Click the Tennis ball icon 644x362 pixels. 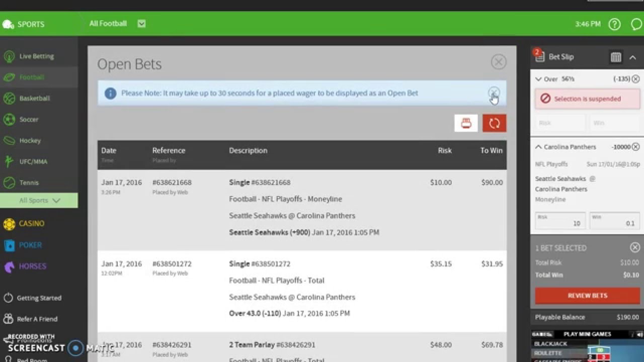tap(9, 183)
